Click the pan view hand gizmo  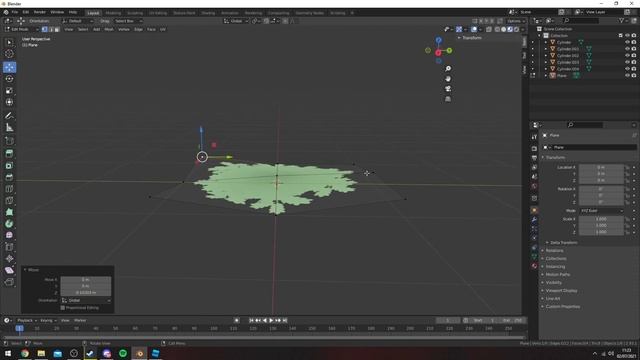point(448,79)
